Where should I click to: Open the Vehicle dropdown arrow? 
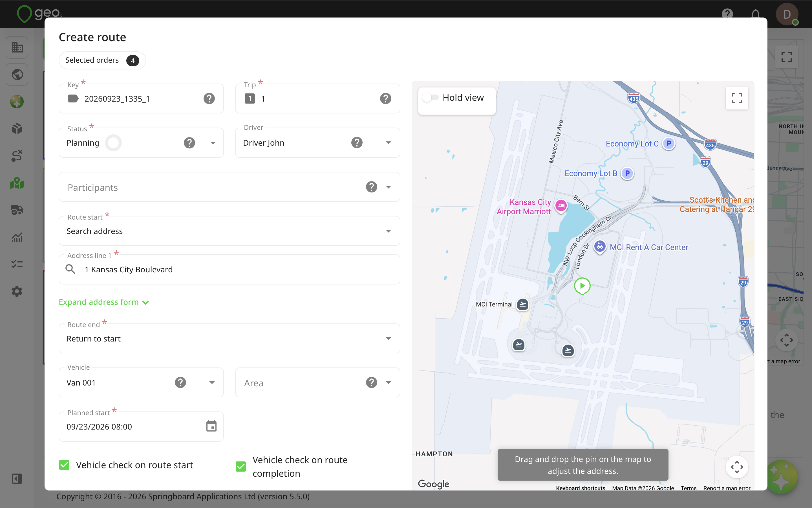(x=212, y=382)
